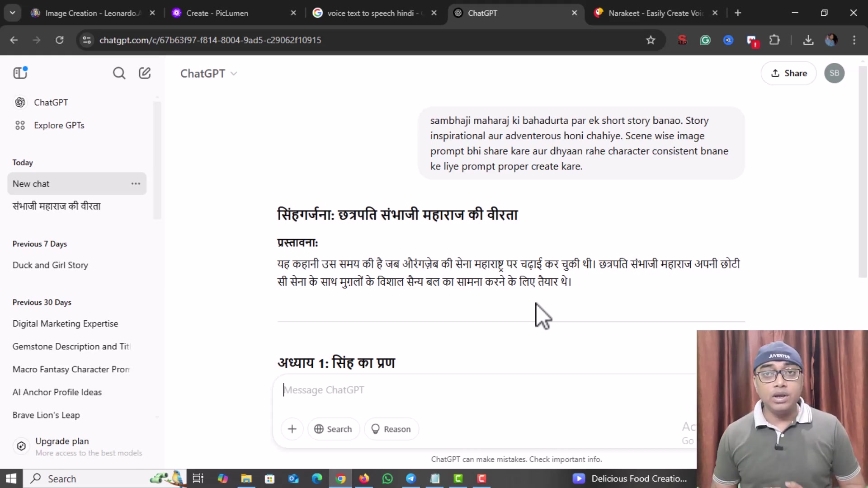
Task: Expand the ChatGPT model selector dropdown
Action: [x=208, y=73]
